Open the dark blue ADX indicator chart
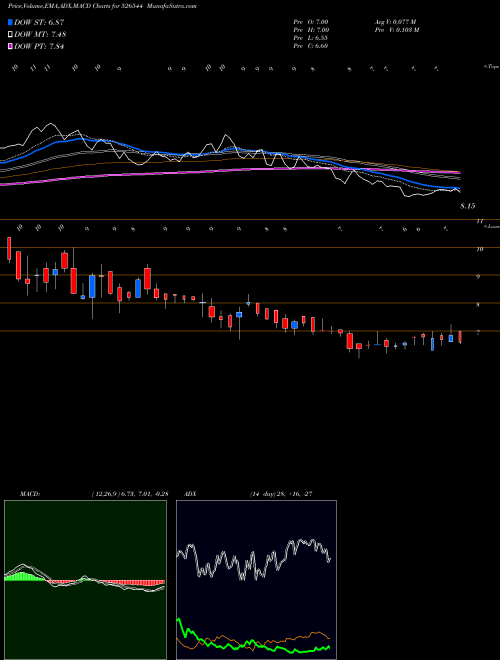Image resolution: width=500 pixels, height=660 pixels. point(256,580)
